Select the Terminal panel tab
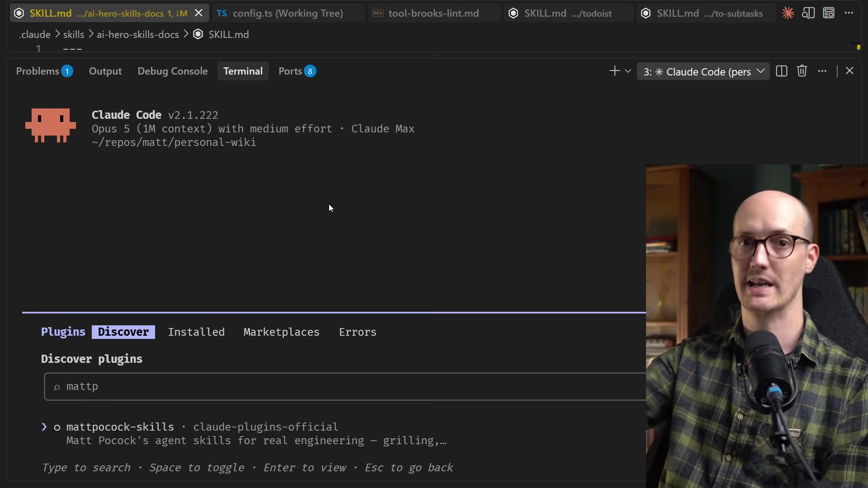 pyautogui.click(x=243, y=71)
